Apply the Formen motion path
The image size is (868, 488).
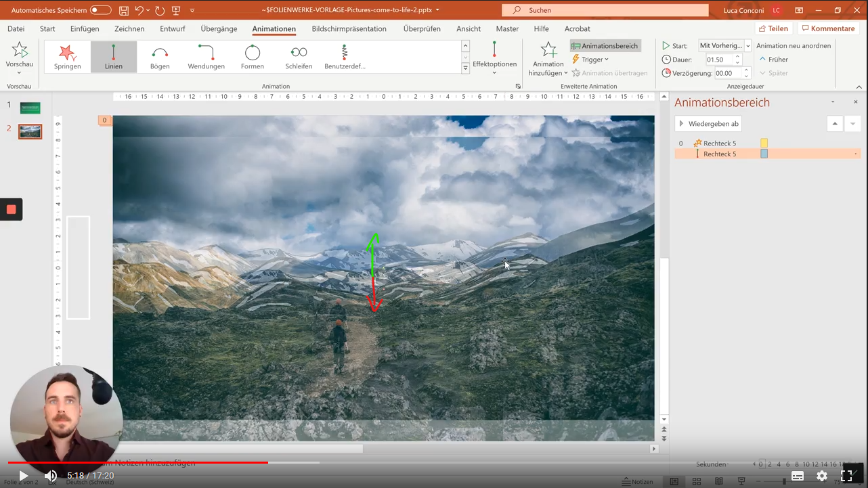(253, 57)
